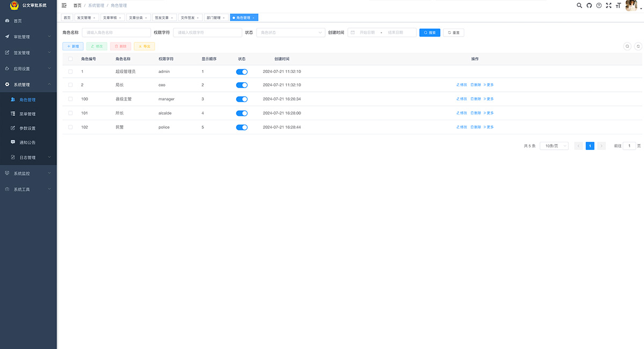Click 修改 link for 所长 row
644x349 pixels.
(462, 113)
